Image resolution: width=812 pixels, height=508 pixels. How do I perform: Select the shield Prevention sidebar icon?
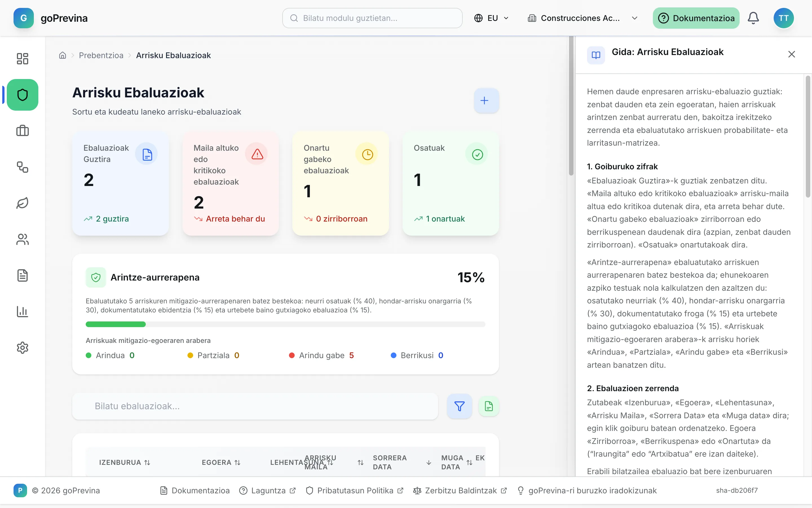[x=23, y=95]
